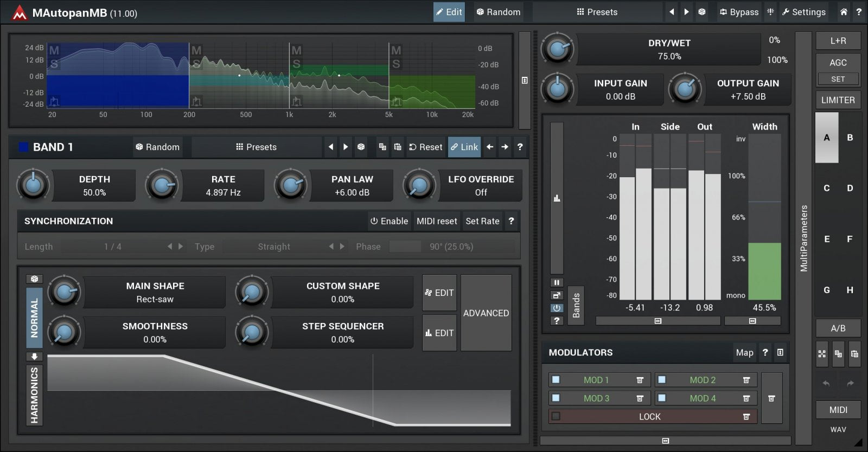Click the DRY/WET knob

pyautogui.click(x=557, y=49)
